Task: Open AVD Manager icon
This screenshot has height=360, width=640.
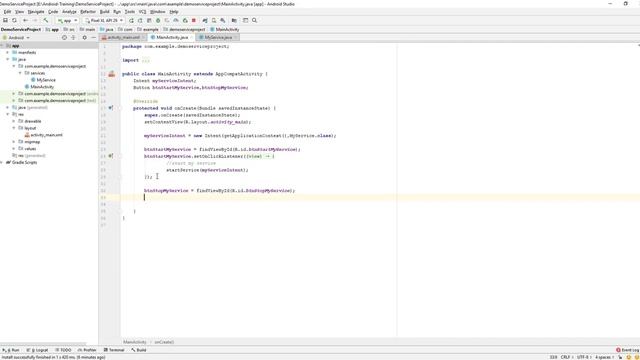Action: coord(214,20)
